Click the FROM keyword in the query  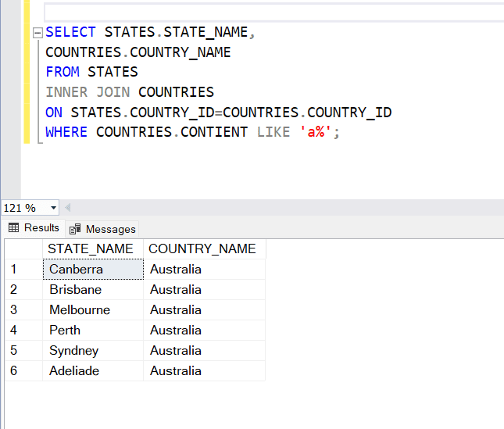tap(63, 72)
